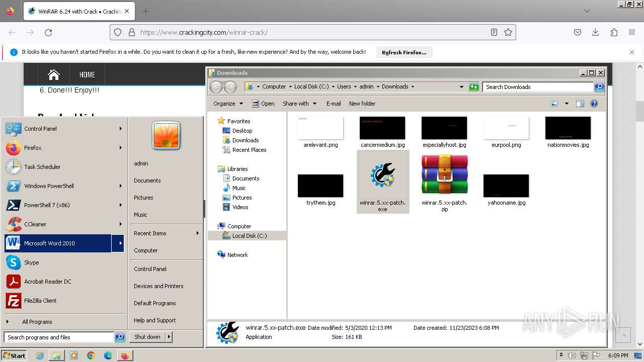Dismiss Firefox refresh notification bar
Screen dimensions: 644x362
(x=632, y=52)
